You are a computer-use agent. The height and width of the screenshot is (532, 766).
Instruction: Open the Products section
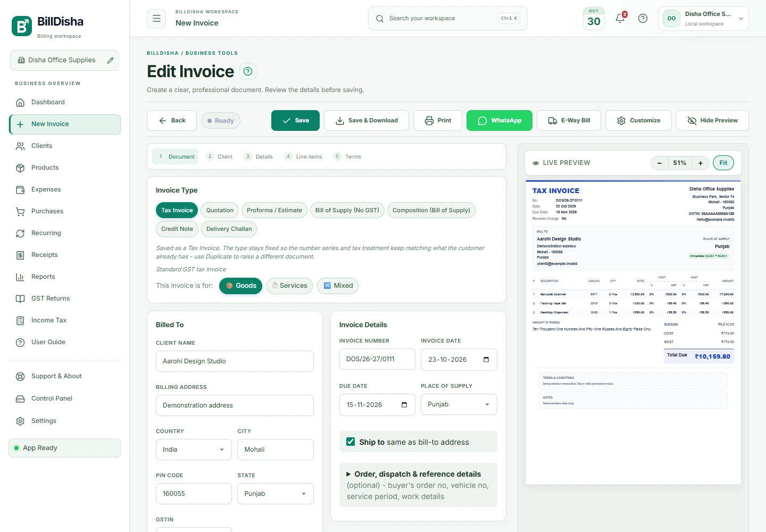65,168
